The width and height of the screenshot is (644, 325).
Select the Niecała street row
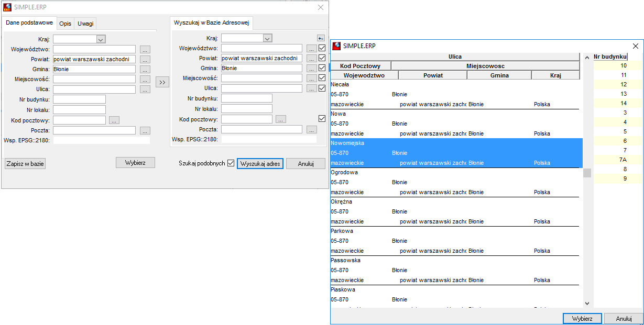(x=455, y=94)
